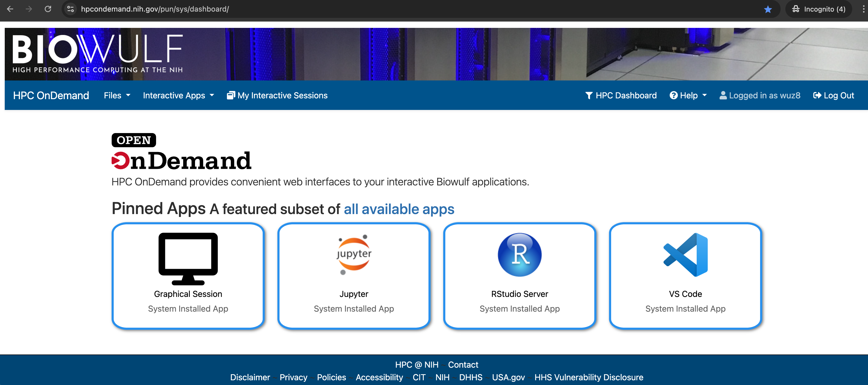The width and height of the screenshot is (868, 385).
Task: Open the Contact footer link
Action: point(463,364)
